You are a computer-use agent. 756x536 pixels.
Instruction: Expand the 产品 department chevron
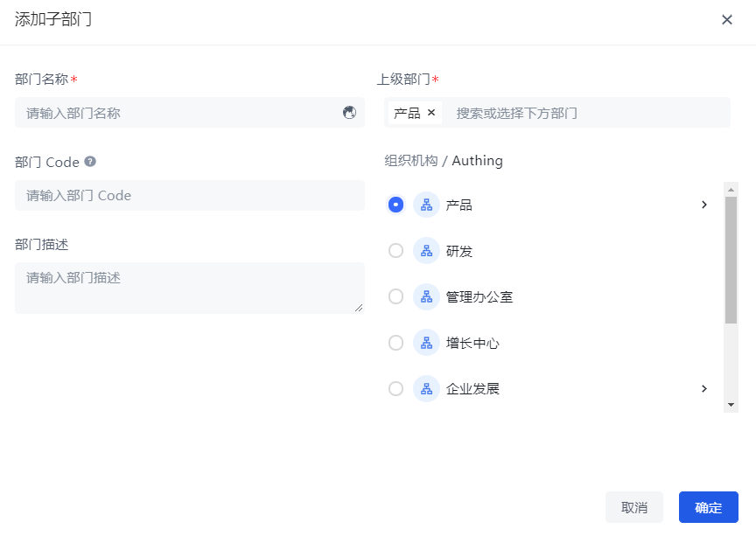pos(704,205)
